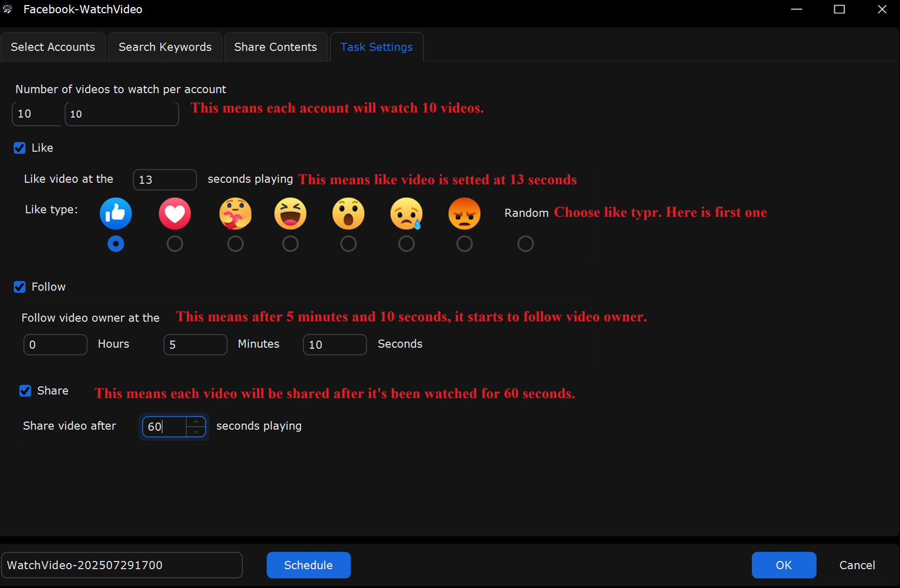Screen dimensions: 900x588
Task: Decrease share seconds with down stepper arrow
Action: [x=196, y=432]
